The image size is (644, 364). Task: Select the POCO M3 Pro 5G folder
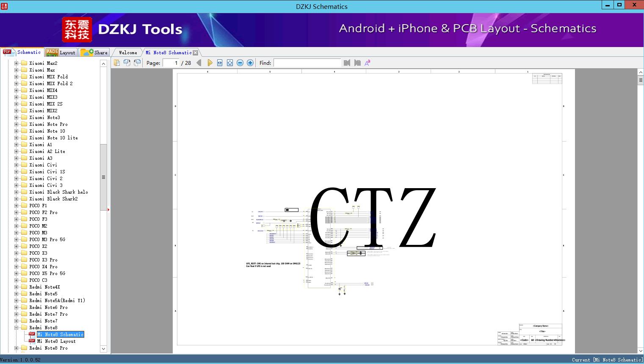coord(47,239)
